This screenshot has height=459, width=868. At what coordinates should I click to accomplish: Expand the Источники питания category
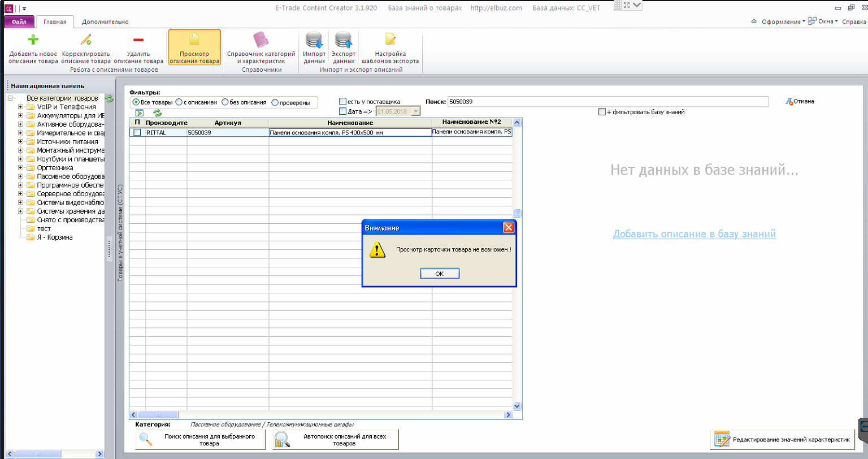click(x=20, y=142)
